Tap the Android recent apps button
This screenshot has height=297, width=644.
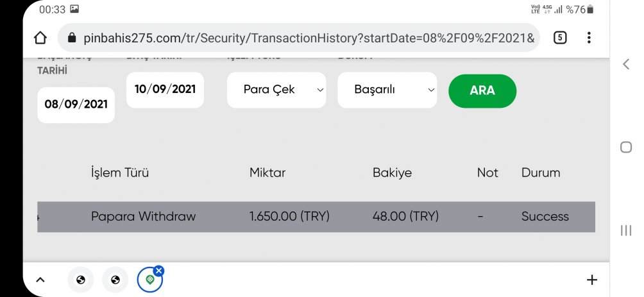pyautogui.click(x=626, y=230)
